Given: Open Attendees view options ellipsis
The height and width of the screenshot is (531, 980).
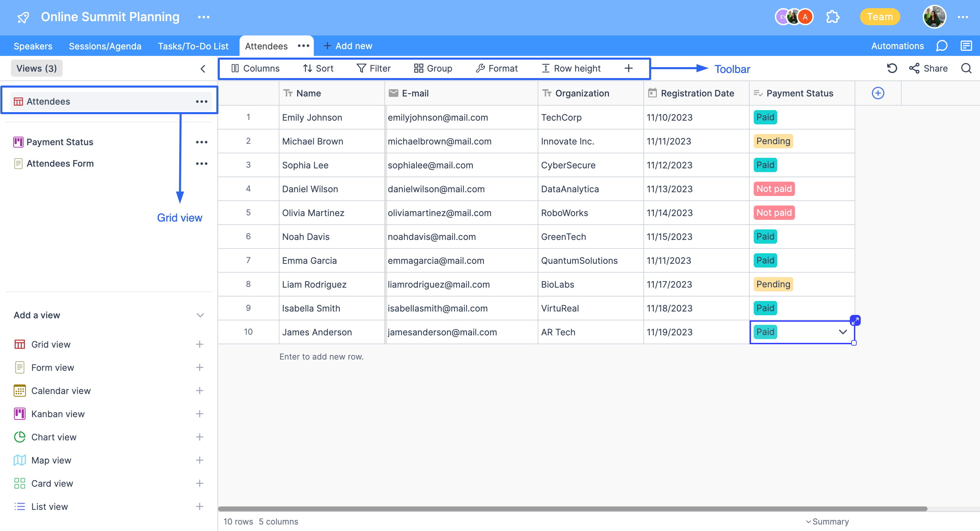Looking at the screenshot, I should (202, 102).
